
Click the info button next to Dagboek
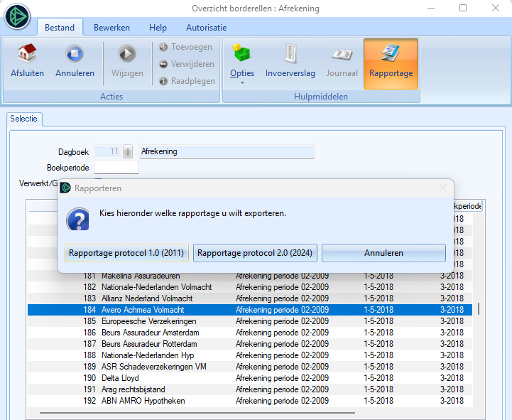(128, 151)
